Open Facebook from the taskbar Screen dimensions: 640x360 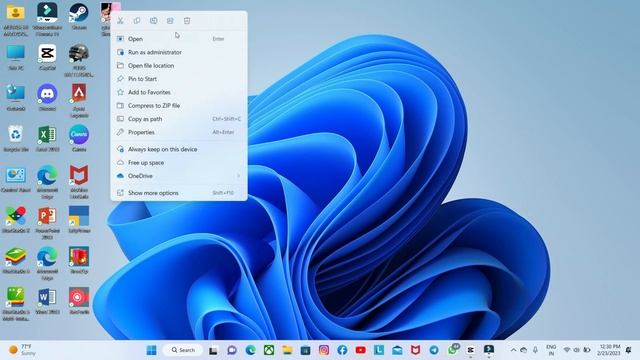pyautogui.click(x=342, y=350)
